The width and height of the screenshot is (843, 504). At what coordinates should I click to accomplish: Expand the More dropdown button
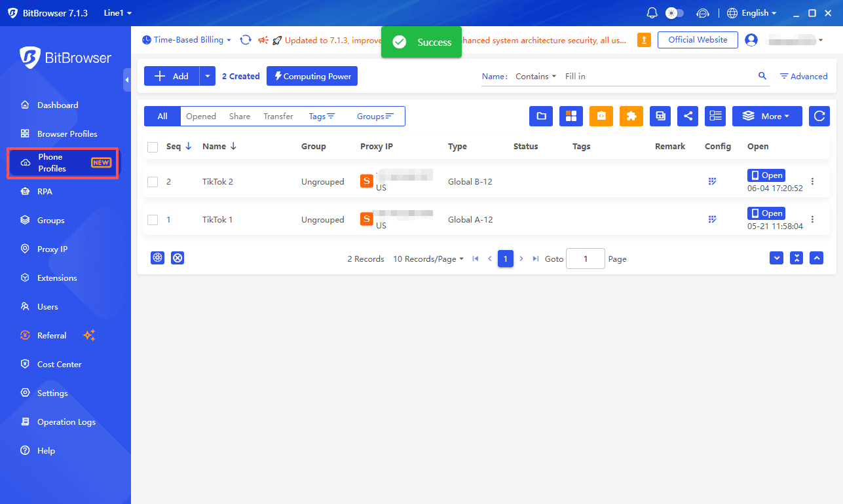[766, 116]
